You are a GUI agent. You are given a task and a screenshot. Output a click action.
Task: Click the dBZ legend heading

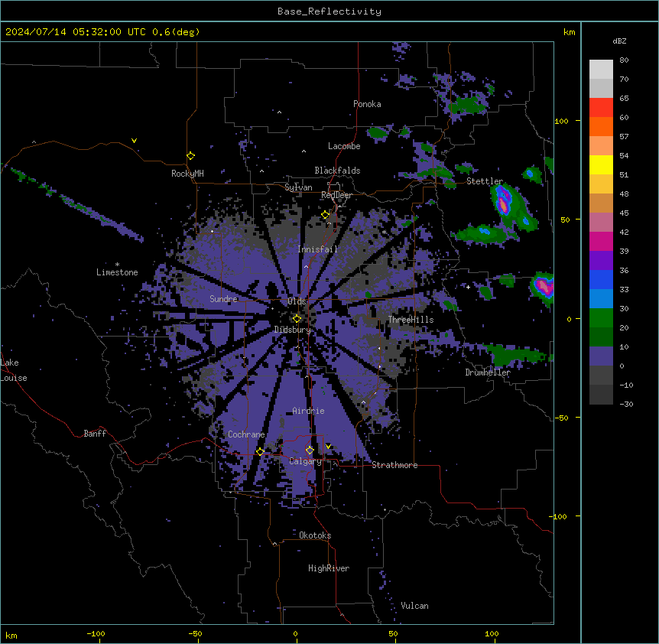tap(619, 41)
